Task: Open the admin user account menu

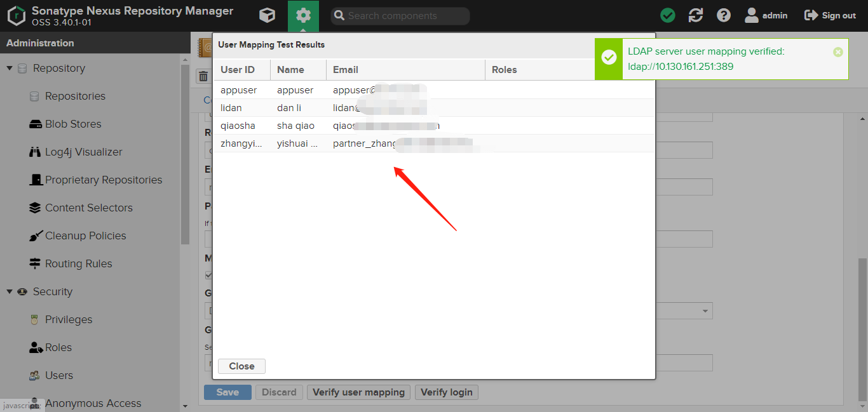Action: (766, 15)
